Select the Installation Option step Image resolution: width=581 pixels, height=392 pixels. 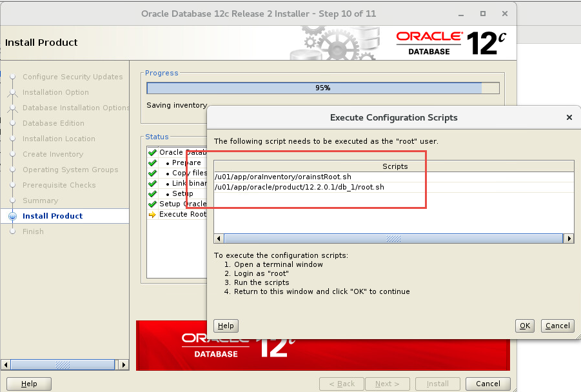[x=55, y=92]
